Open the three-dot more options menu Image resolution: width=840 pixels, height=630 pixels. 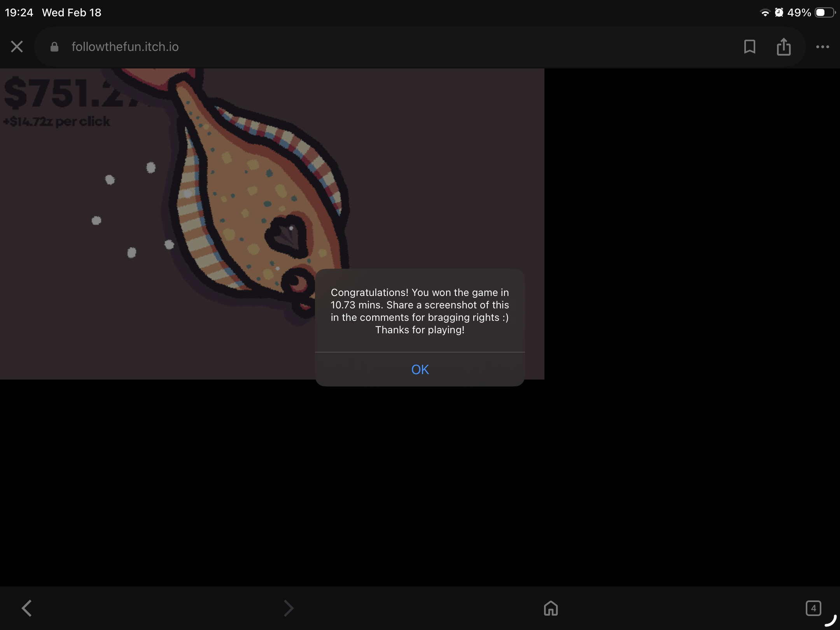click(x=822, y=47)
